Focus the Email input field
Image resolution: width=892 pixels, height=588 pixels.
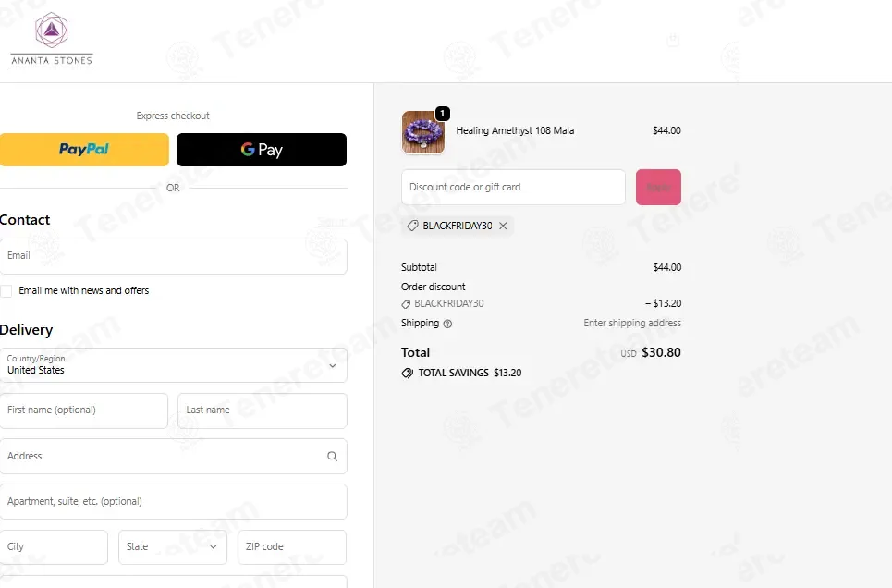coord(173,256)
